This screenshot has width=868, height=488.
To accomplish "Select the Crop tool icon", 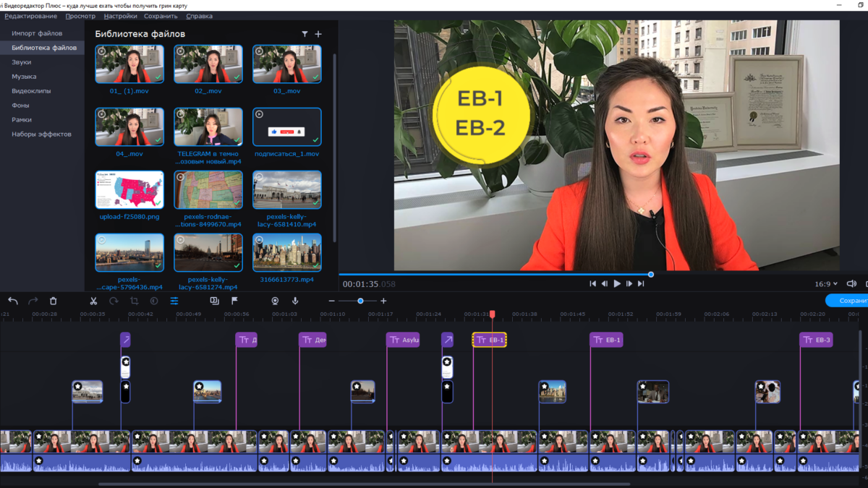I will [134, 301].
